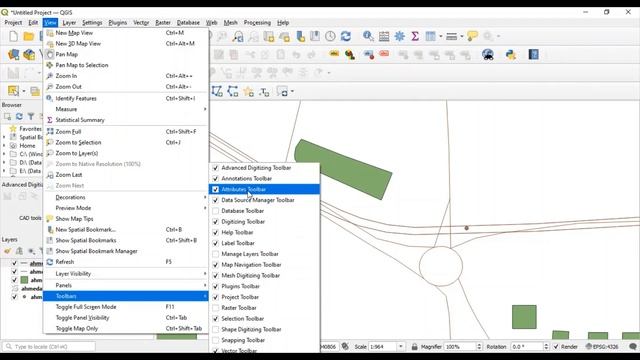Click the Identify Features toolbar icon
The image size is (640, 360).
click(x=368, y=36)
